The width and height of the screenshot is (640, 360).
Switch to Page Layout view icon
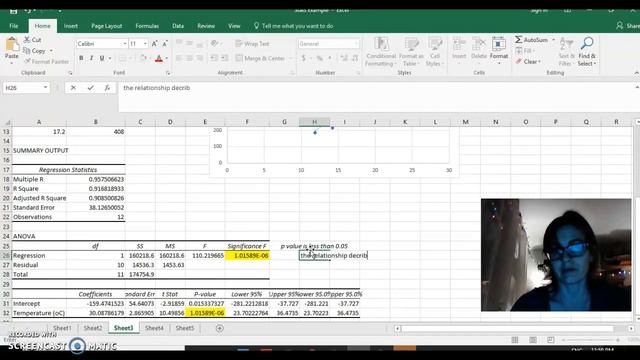coord(533,340)
